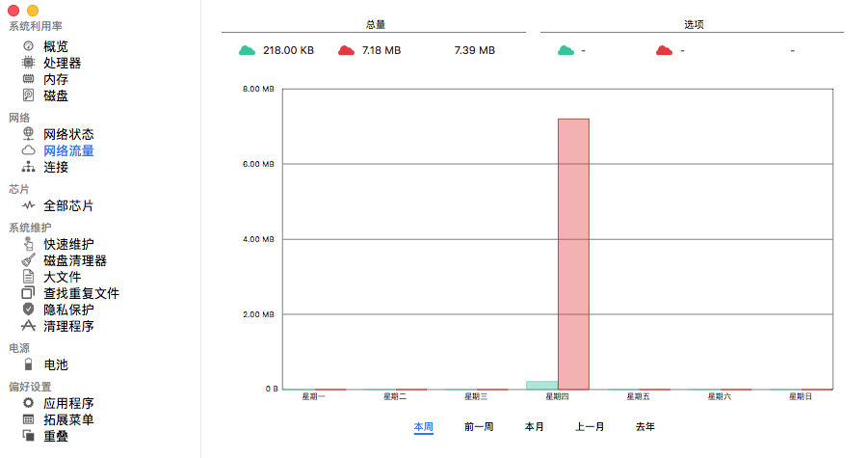Image resolution: width=868 pixels, height=458 pixels.
Task: Click the 7.18 MB upload total
Action: [x=381, y=50]
